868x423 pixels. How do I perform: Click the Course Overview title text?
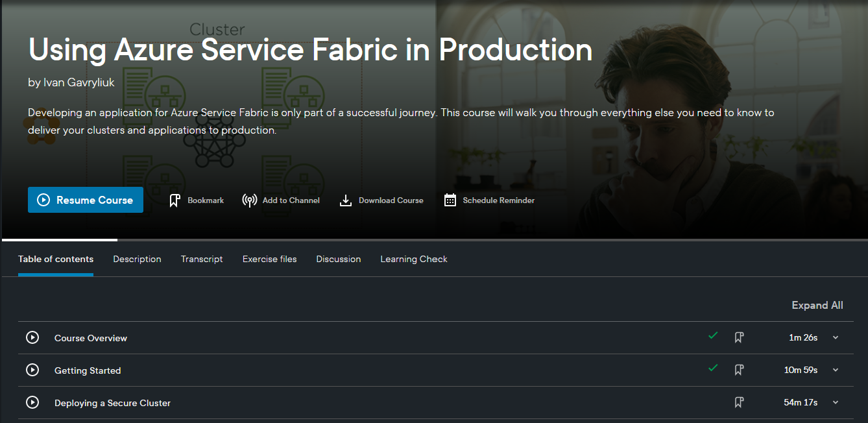(91, 338)
